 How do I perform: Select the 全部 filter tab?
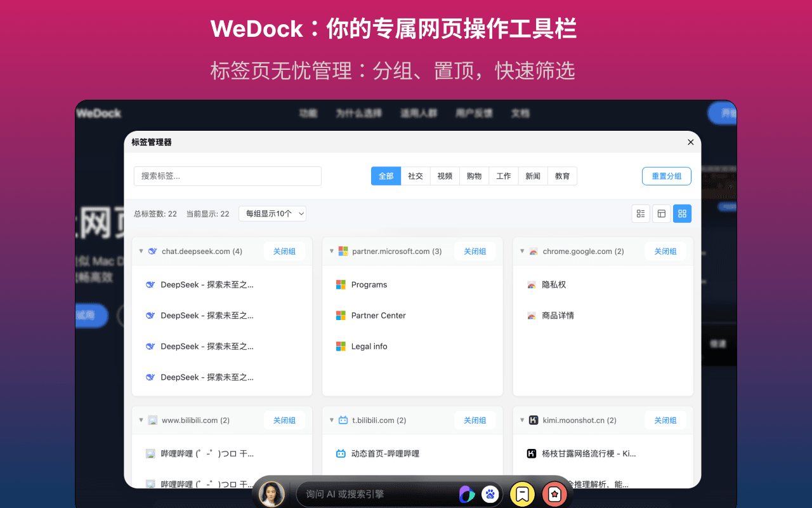(386, 176)
